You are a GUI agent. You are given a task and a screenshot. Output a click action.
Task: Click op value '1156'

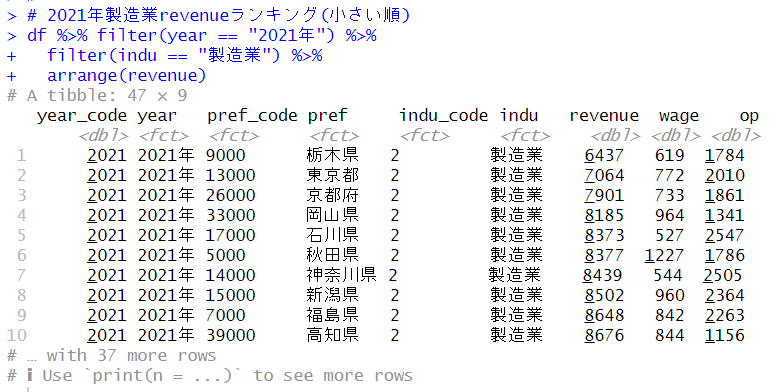click(724, 336)
